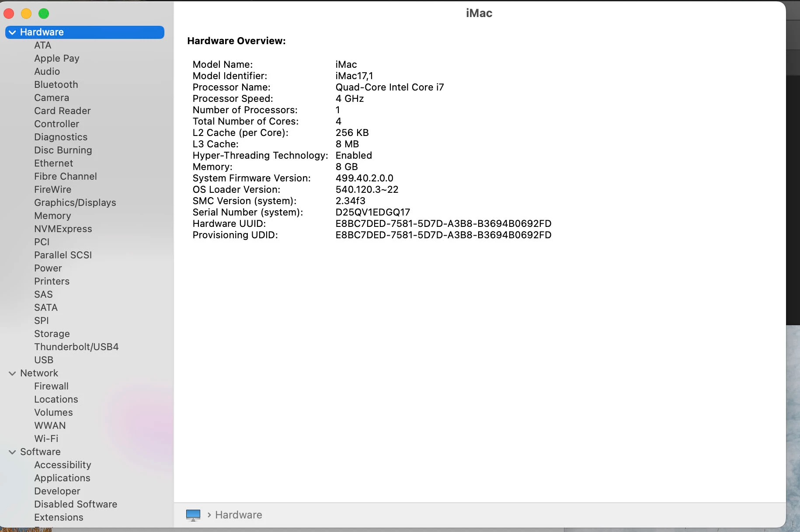
Task: Open Thunderbolt/USB4 information
Action: click(77, 347)
